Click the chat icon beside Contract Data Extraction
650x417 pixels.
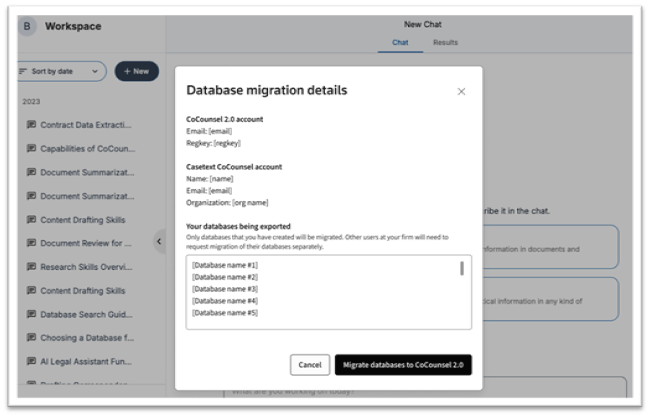click(31, 125)
